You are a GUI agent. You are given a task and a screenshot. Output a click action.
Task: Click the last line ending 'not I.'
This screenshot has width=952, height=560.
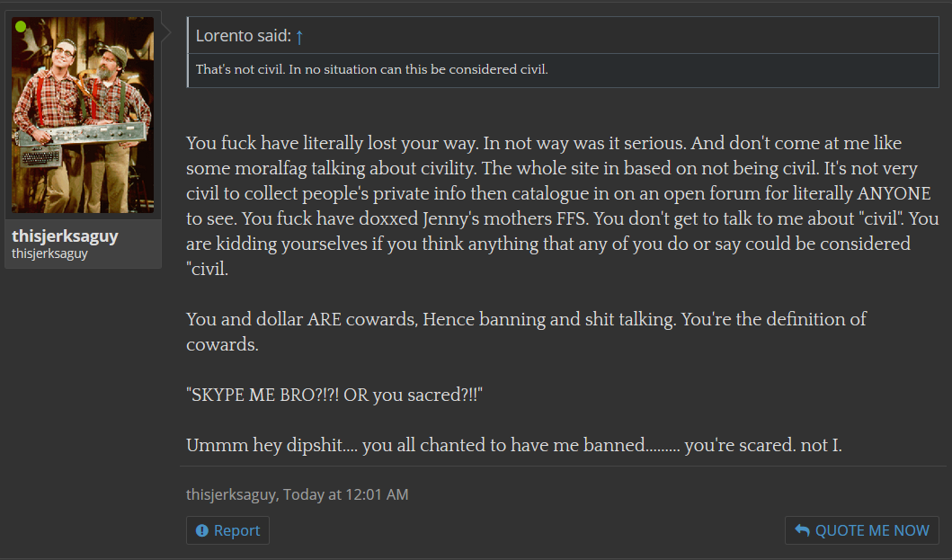[x=513, y=445]
